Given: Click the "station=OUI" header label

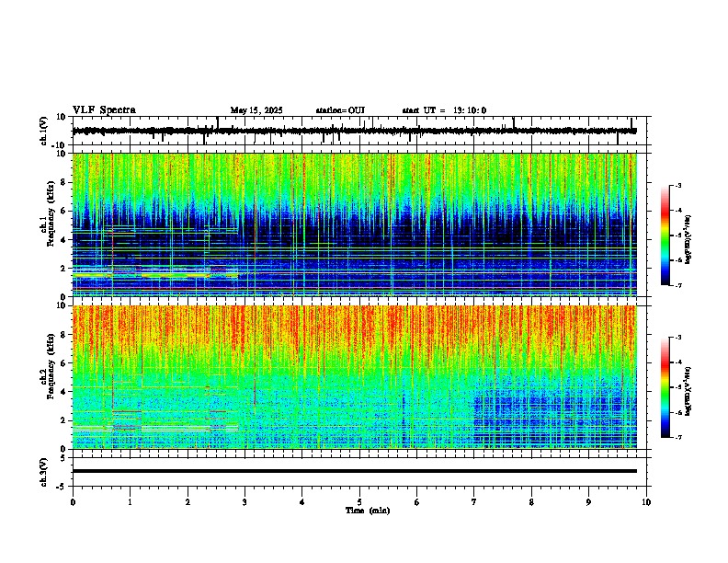Looking at the screenshot, I should click(340, 110).
